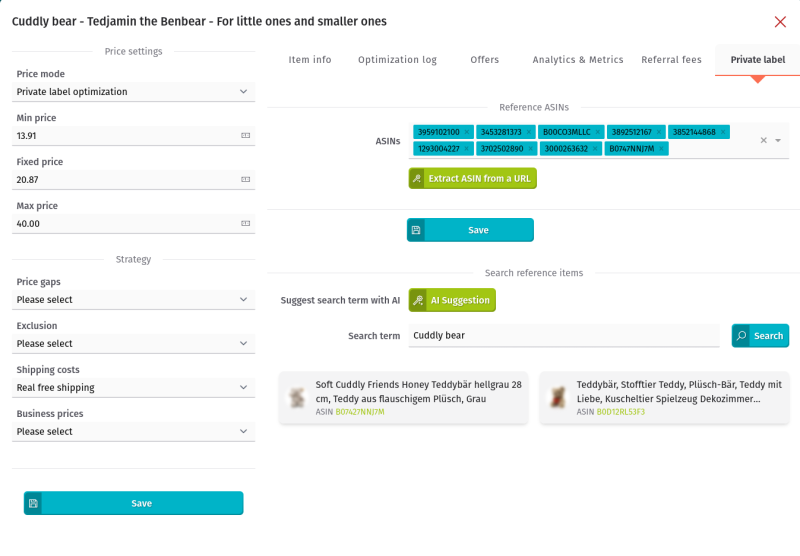
Task: Select the Teddybär, Stofftier Teddy result
Action: point(664,398)
